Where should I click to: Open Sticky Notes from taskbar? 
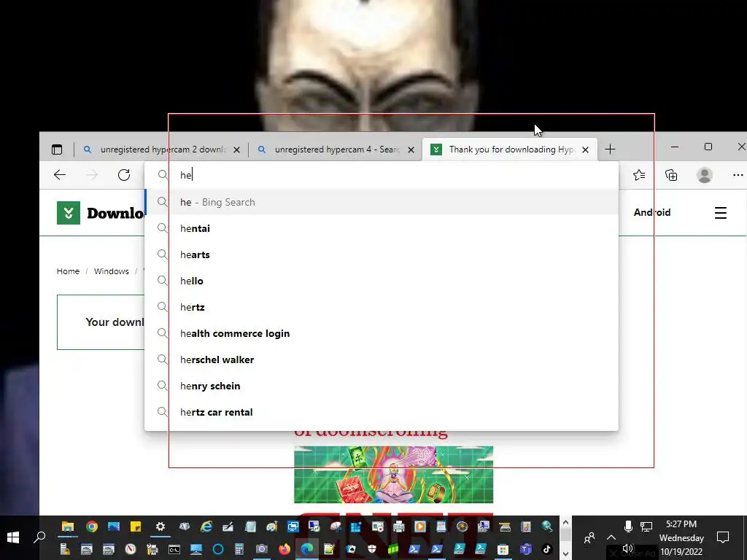(x=136, y=526)
